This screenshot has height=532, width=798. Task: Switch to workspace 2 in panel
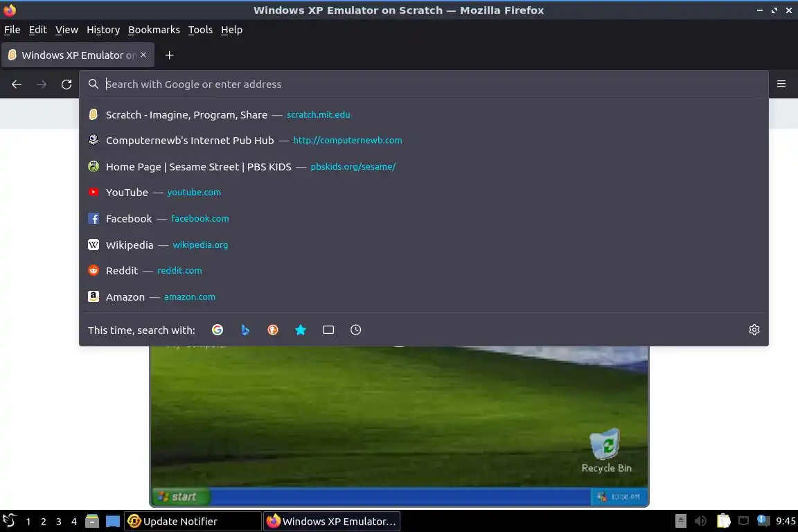[43, 522]
